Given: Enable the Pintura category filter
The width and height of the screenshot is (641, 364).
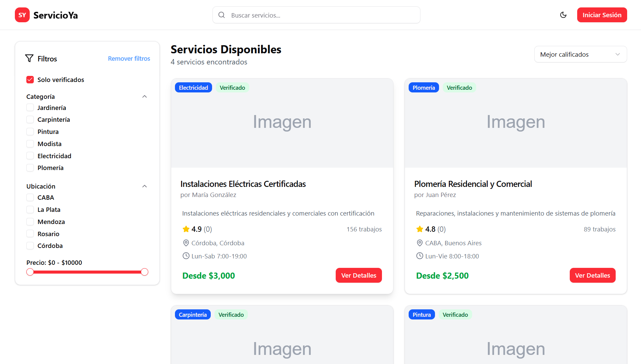Looking at the screenshot, I should pos(30,132).
